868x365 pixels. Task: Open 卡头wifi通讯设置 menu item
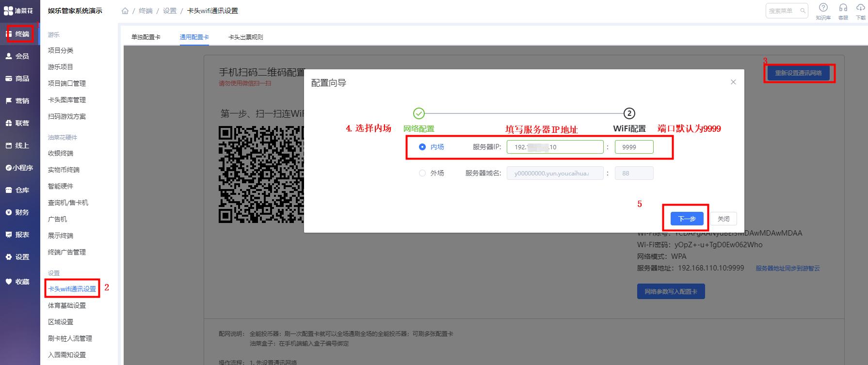coord(72,289)
